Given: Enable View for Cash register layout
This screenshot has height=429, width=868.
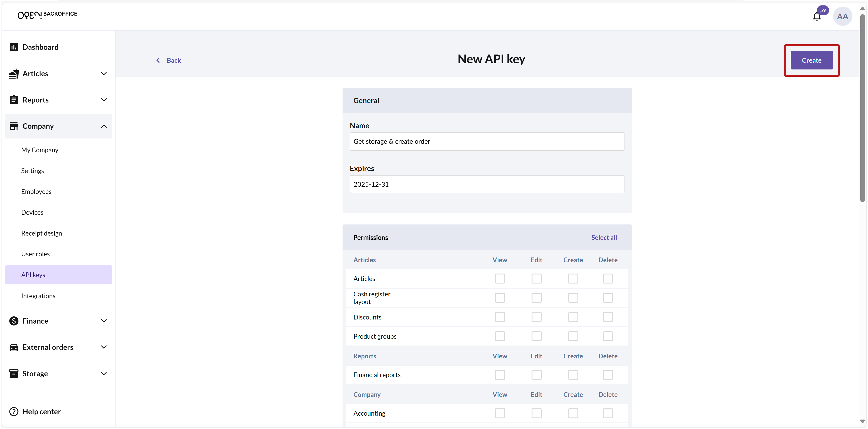Looking at the screenshot, I should pos(500,298).
